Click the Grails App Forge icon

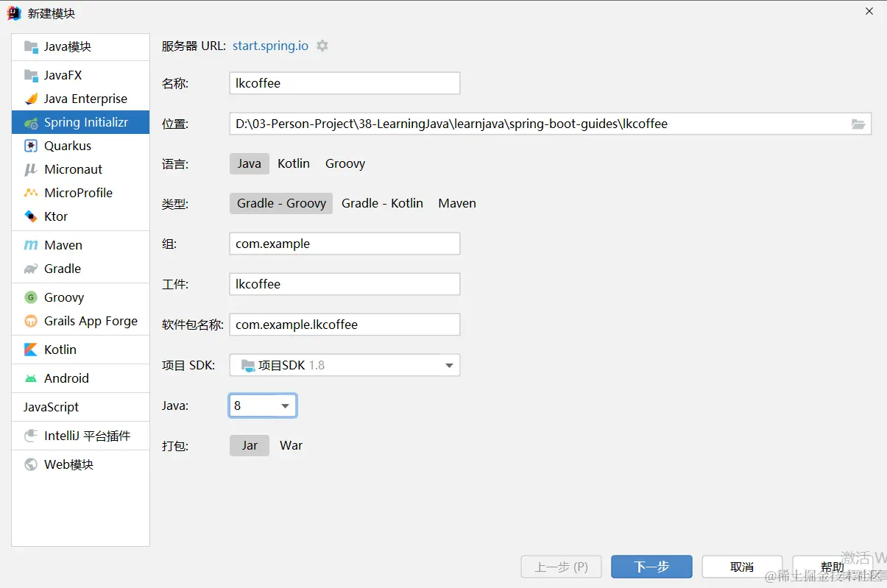tap(31, 321)
